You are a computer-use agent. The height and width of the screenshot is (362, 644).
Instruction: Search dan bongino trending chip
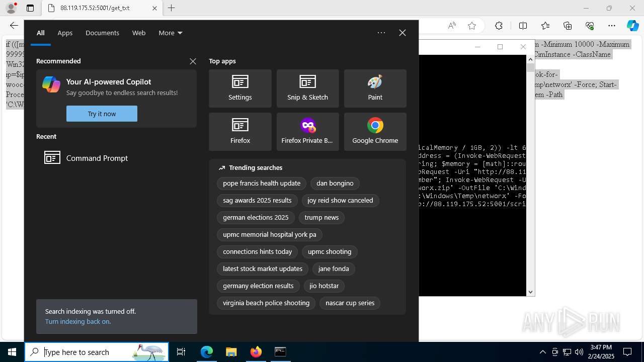[x=335, y=183]
